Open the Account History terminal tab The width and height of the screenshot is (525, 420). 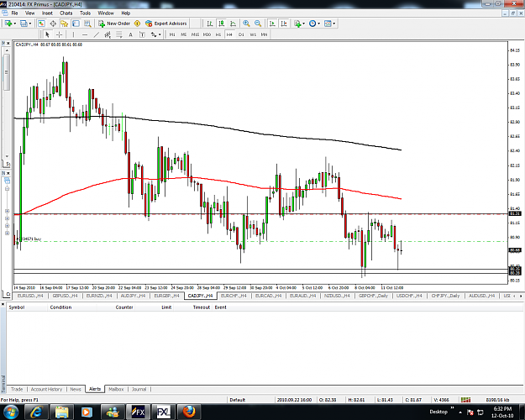(x=46, y=389)
